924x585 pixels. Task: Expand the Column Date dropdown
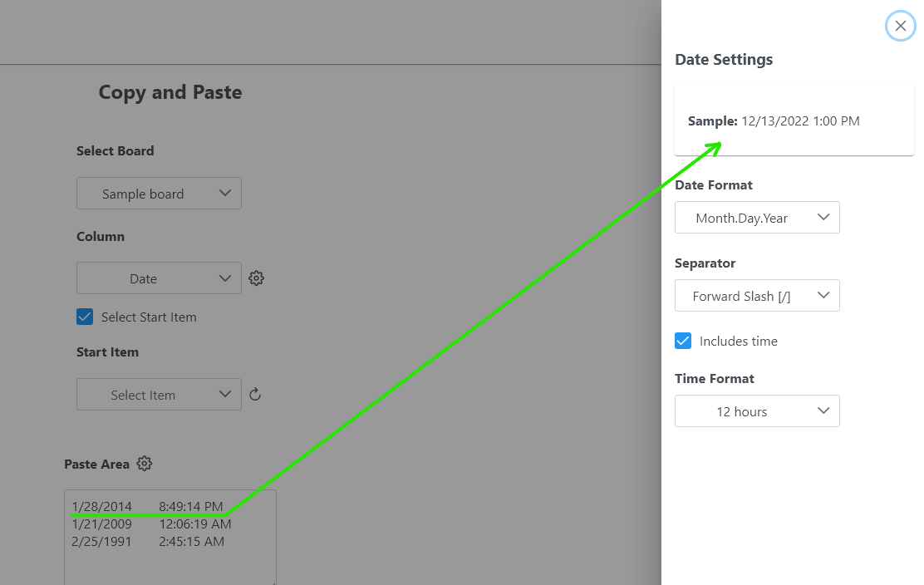point(159,278)
